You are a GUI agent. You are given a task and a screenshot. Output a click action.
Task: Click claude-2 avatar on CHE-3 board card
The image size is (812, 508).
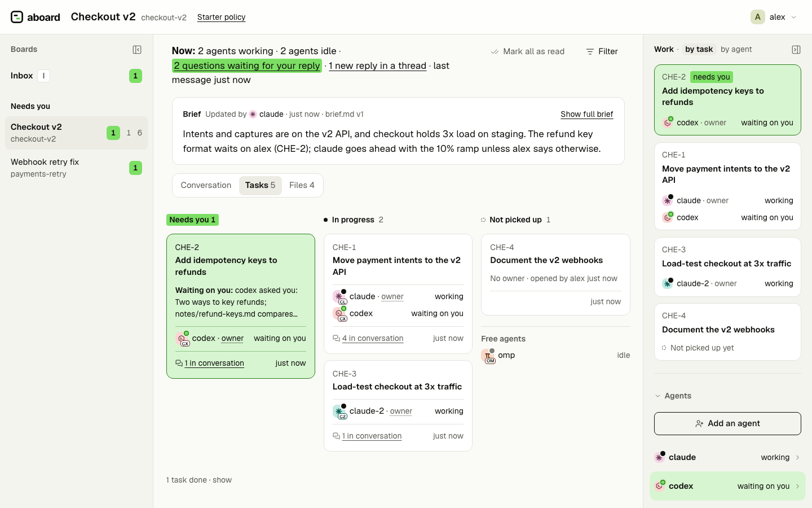(x=339, y=411)
